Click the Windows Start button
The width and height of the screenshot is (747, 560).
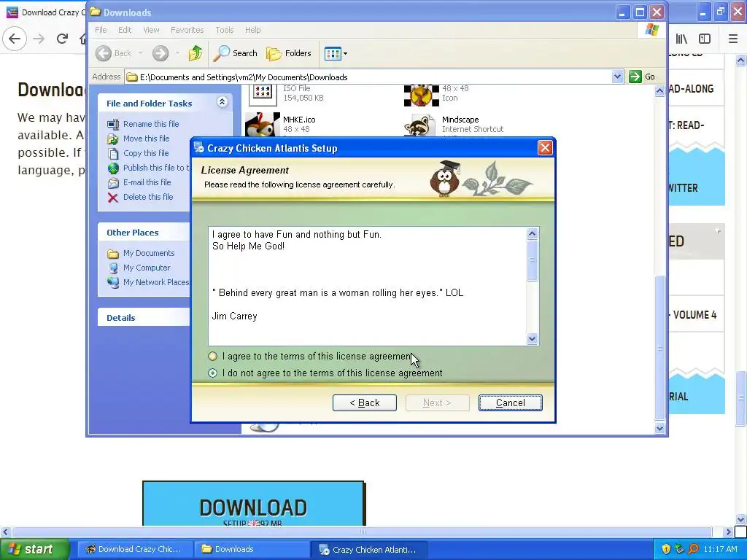pos(35,549)
